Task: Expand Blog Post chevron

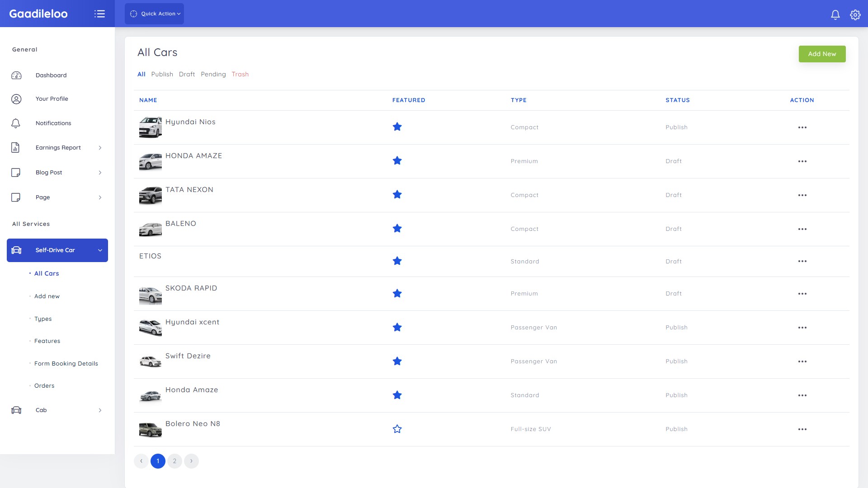Action: [x=100, y=173]
